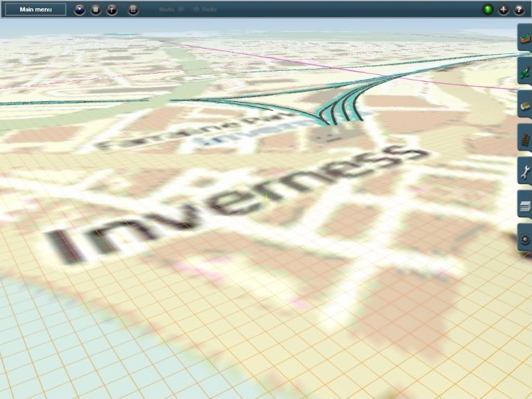
Task: Open the wrench Tools side tab
Action: click(x=525, y=172)
